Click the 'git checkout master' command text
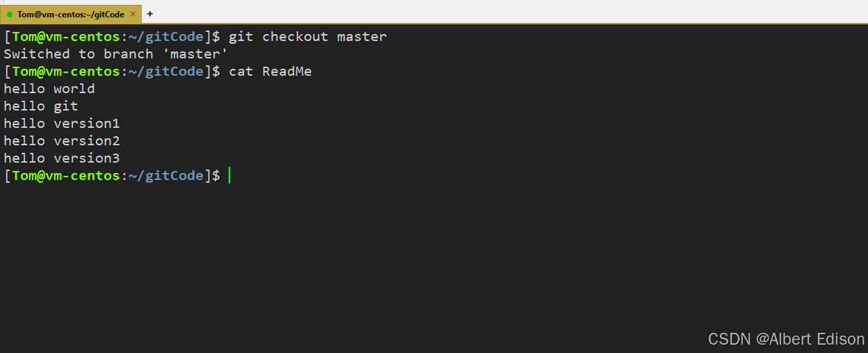Screen dimensions: 868x353 pyautogui.click(x=308, y=37)
